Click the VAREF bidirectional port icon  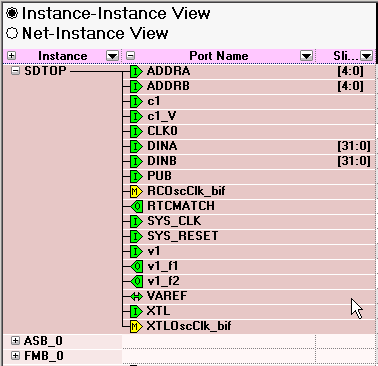[136, 296]
